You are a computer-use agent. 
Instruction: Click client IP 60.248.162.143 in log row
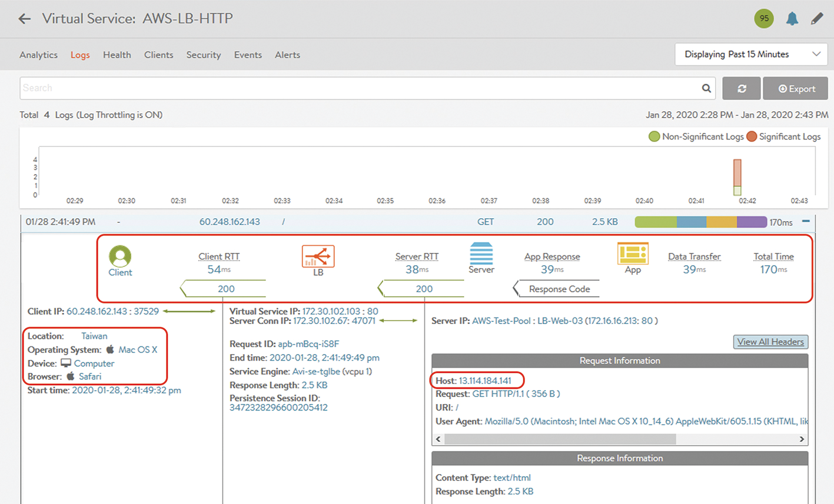(230, 222)
